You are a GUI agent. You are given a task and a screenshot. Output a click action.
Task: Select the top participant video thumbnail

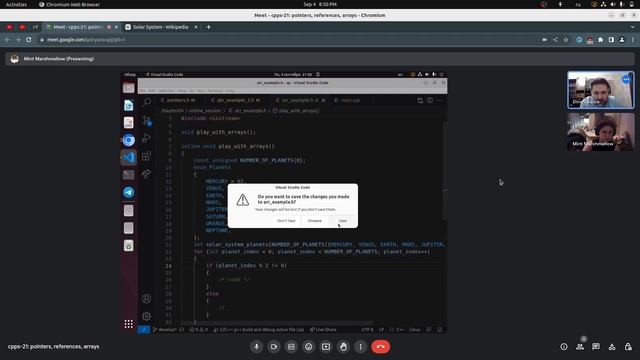[x=601, y=90]
